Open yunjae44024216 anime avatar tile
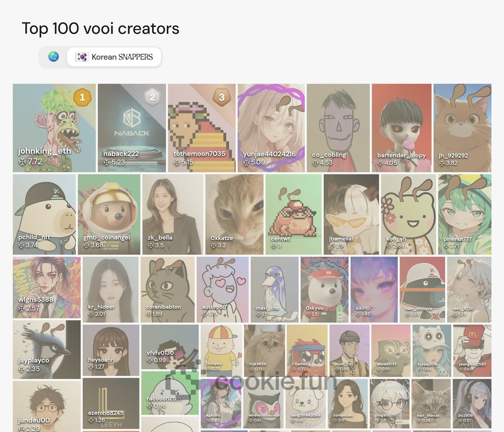 click(x=271, y=128)
